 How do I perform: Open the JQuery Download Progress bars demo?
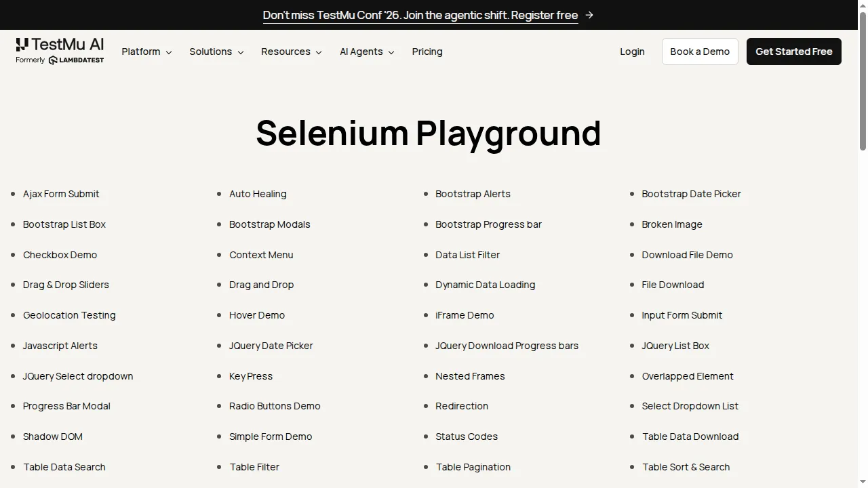click(x=507, y=346)
